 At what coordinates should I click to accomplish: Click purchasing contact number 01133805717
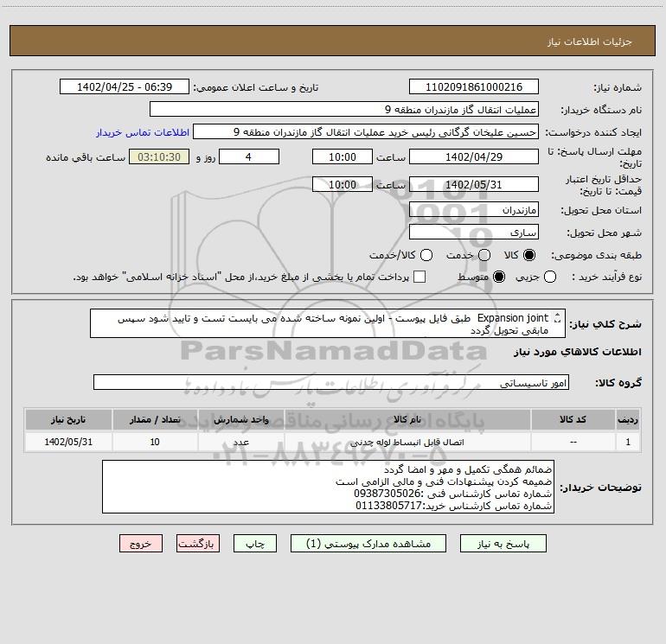388,506
